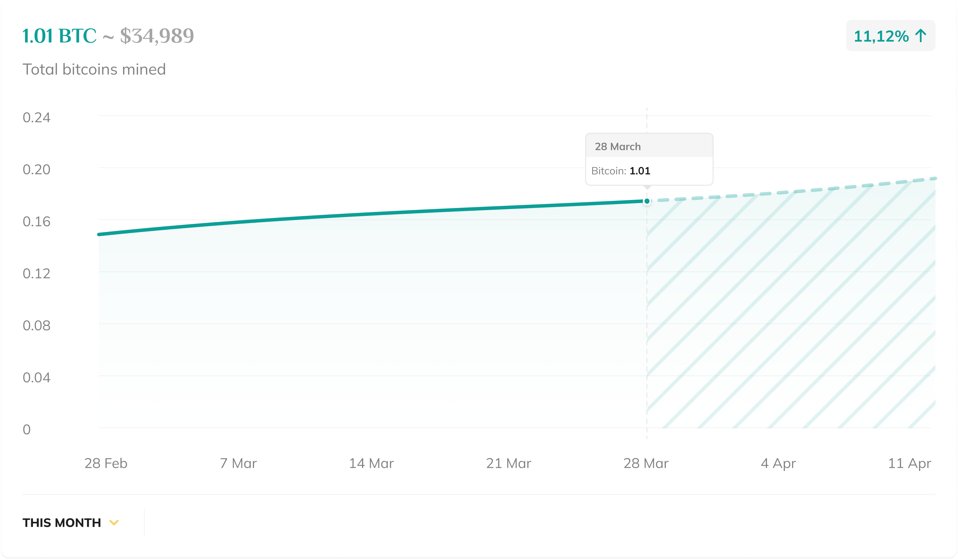Click the 28 March tooltip header
The image size is (958, 560).
[648, 147]
